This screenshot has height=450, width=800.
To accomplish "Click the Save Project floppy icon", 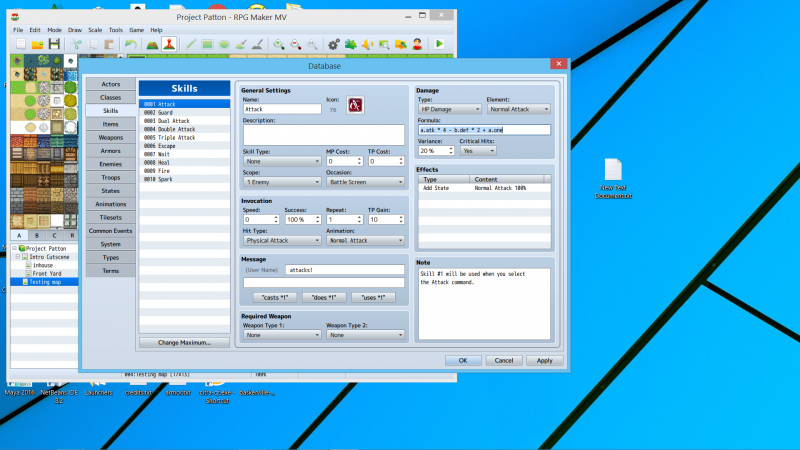I will [54, 44].
